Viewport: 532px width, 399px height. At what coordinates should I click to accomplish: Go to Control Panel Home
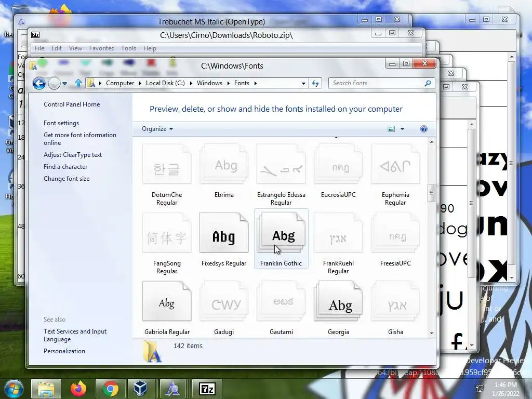tap(72, 104)
